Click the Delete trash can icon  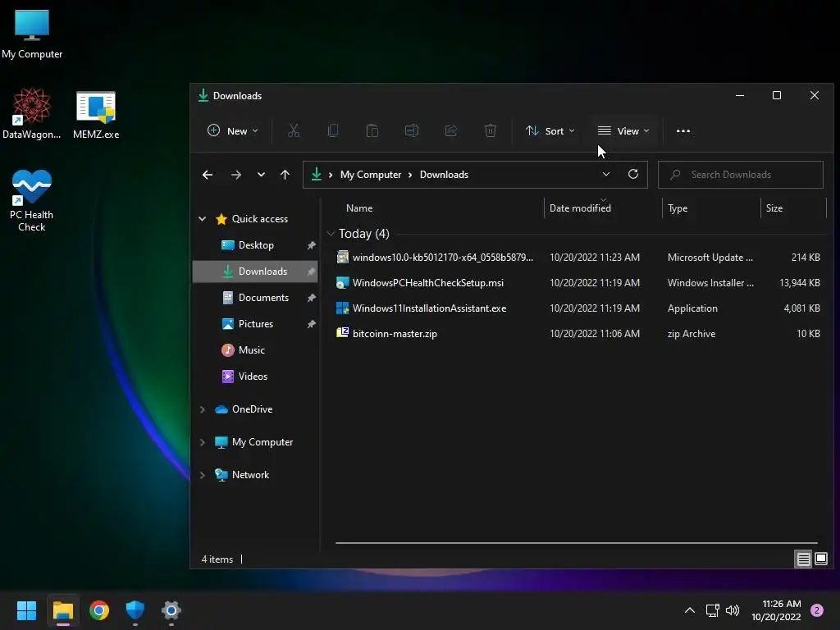tap(491, 130)
